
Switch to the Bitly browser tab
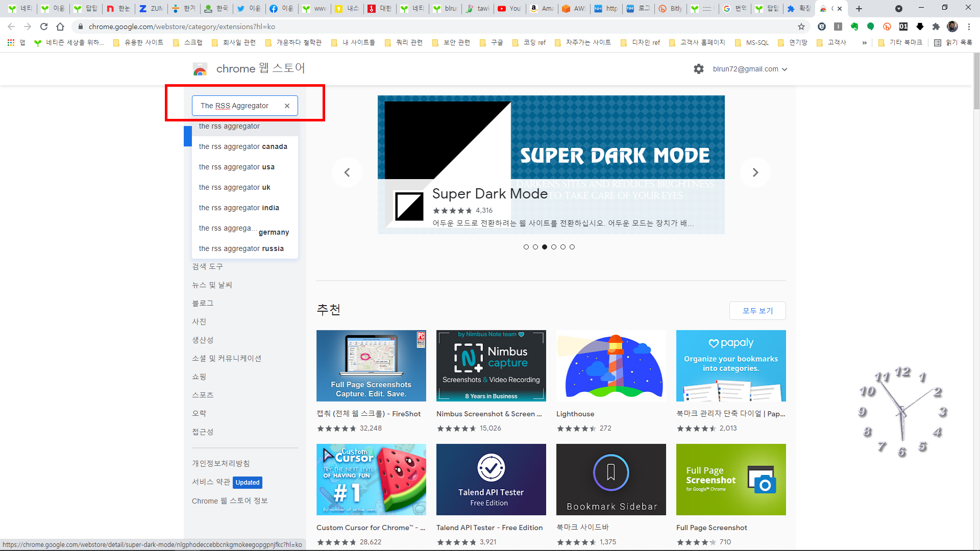pos(670,8)
